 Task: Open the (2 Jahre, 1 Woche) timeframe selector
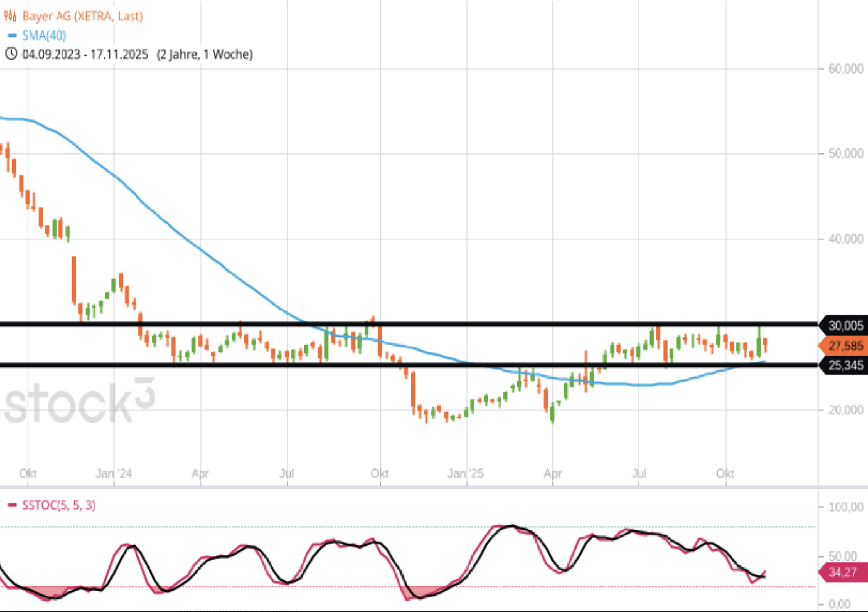[x=205, y=54]
